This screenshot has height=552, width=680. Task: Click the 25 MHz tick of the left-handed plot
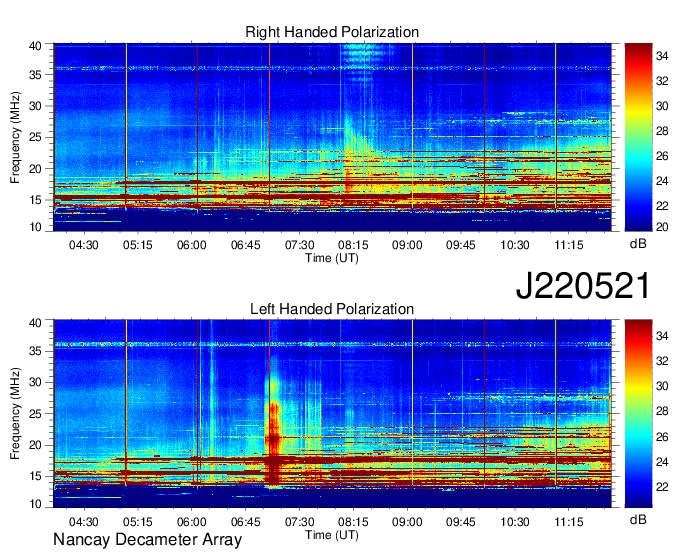(36, 414)
